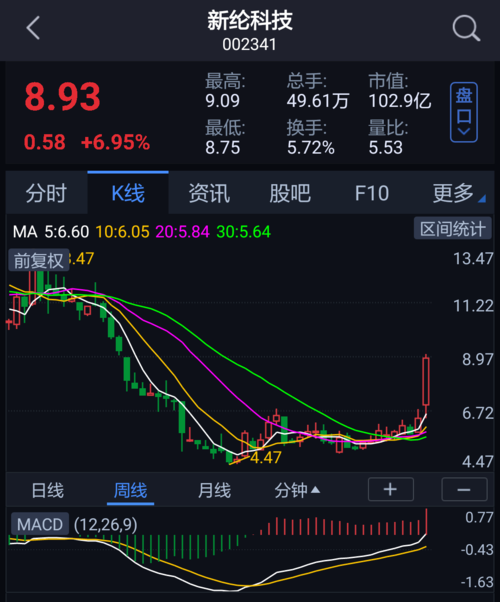Change the MACD indicator type
Screen dimensions: 500x602
point(40,524)
